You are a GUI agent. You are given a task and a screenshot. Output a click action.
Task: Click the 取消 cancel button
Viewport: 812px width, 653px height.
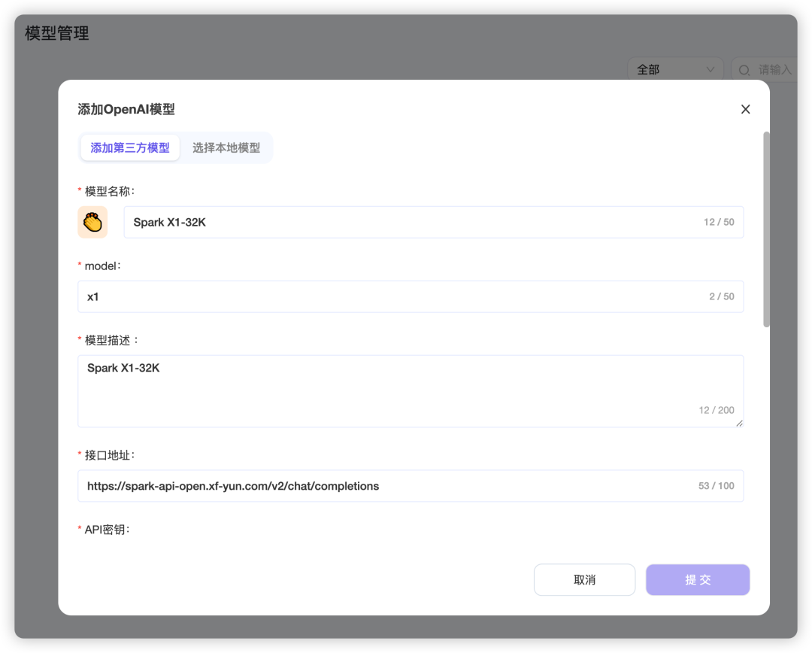(x=584, y=579)
